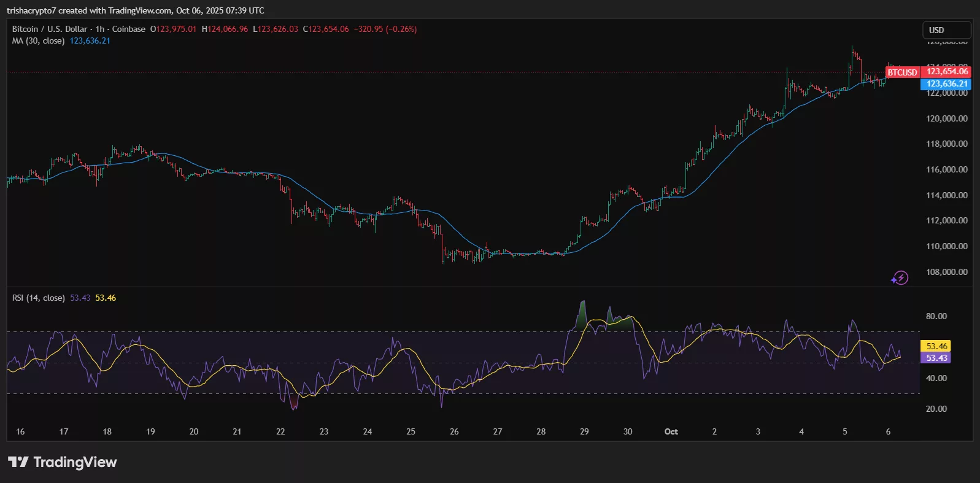Click the red 123,654.06 price label
The width and height of the screenshot is (980, 483).
coord(946,72)
